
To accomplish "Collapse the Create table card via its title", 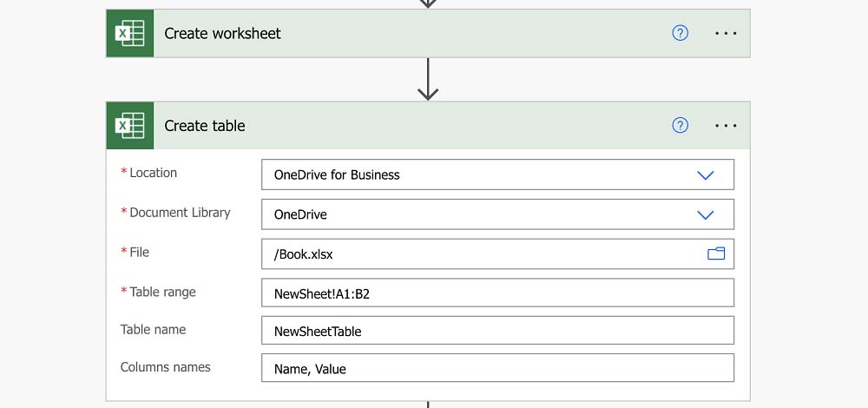I will (x=205, y=126).
